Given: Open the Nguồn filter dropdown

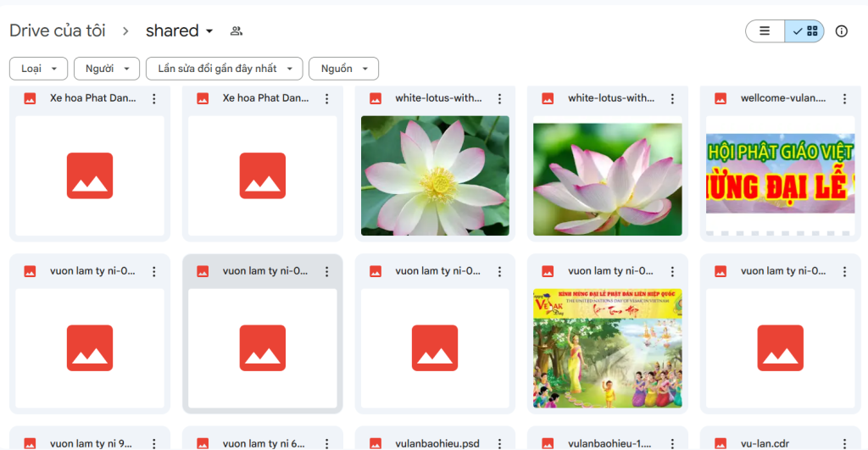Looking at the screenshot, I should (x=344, y=69).
